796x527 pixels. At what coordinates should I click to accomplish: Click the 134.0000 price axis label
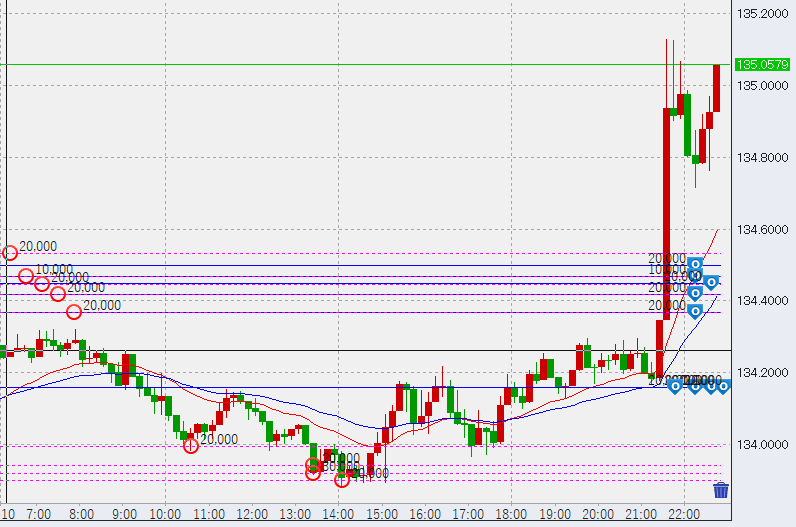762,445
